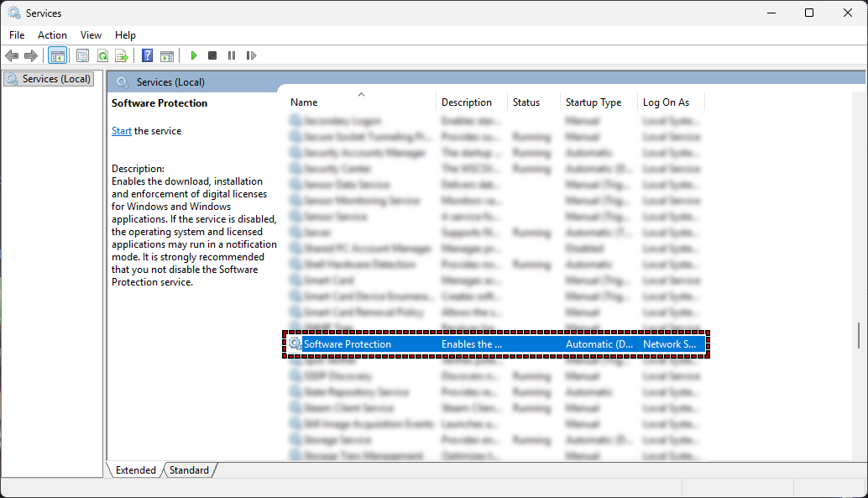Sort services by Name column header
868x498 pixels.
click(304, 102)
